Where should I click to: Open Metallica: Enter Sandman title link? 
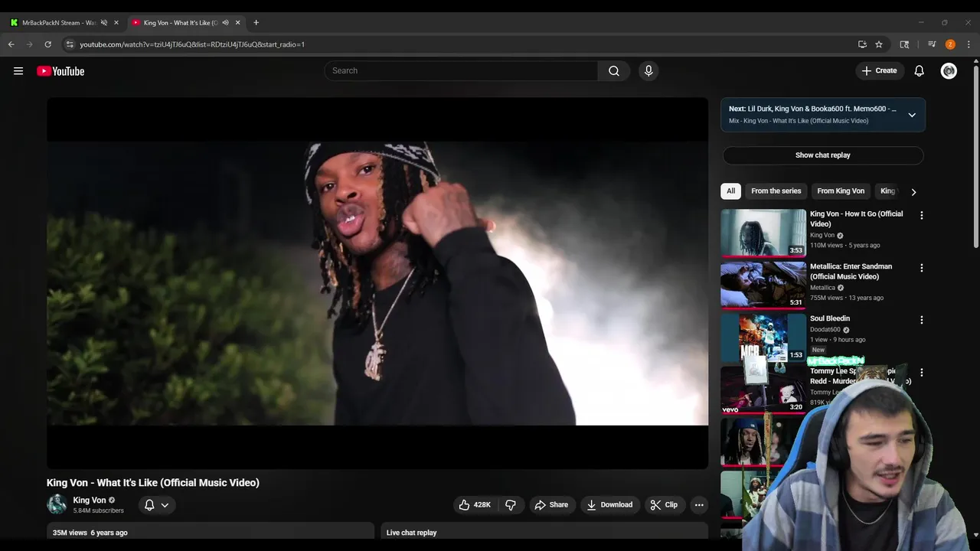tap(851, 272)
